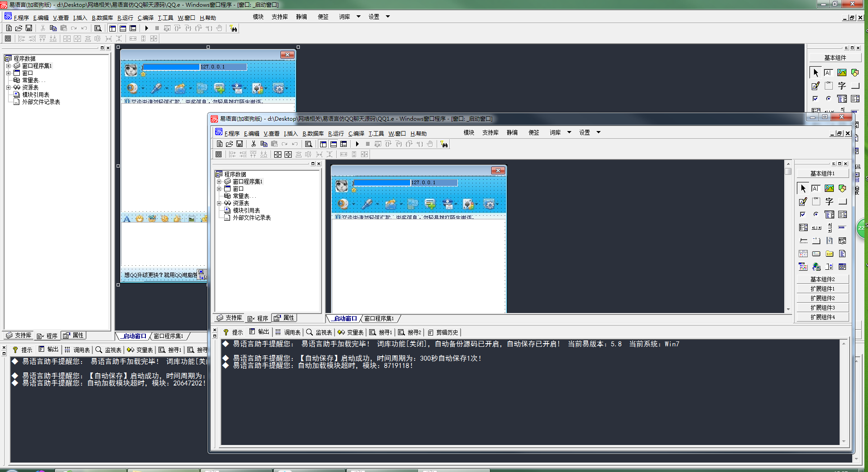Toggle combined panel view icon in front toolbar
Image resolution: width=868 pixels, height=472 pixels.
point(344,144)
